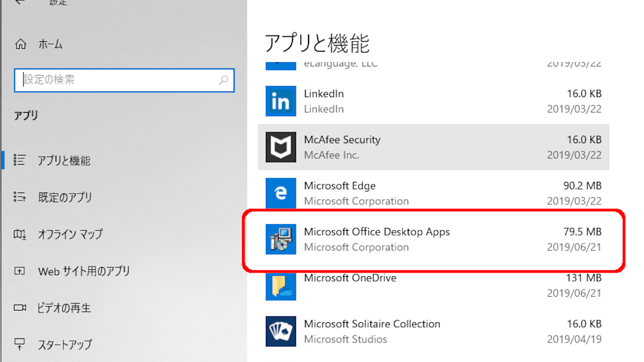Screen dimensions: 644x362
Task: Click the 90.2 MB size of Edge
Action: click(582, 186)
